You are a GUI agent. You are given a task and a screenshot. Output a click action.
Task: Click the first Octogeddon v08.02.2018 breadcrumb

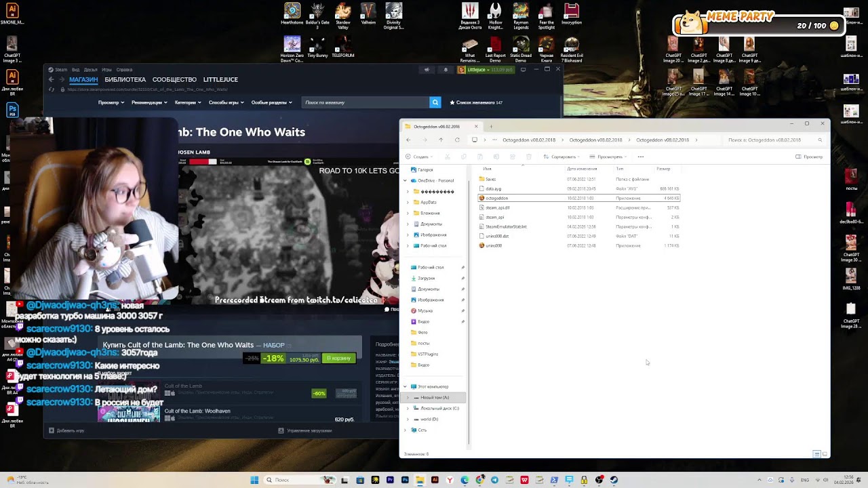coord(529,140)
